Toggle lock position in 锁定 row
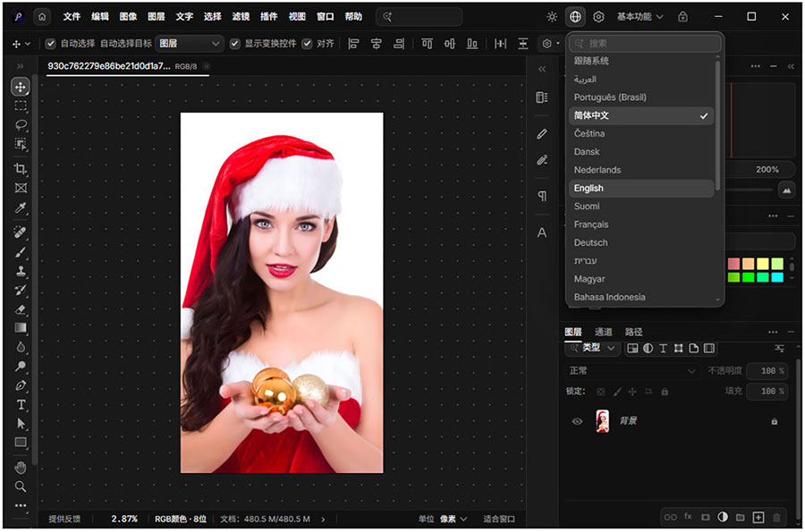The height and width of the screenshot is (532, 805). pos(632,392)
